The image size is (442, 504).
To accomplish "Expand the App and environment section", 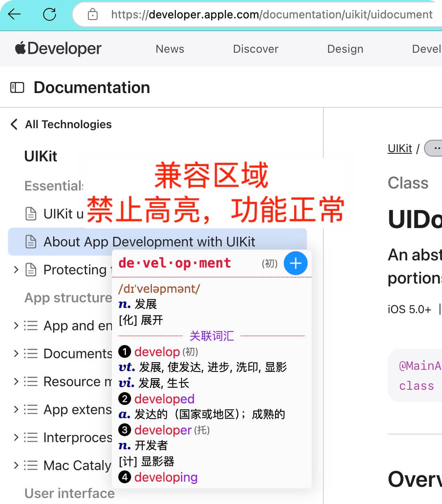I will [16, 325].
